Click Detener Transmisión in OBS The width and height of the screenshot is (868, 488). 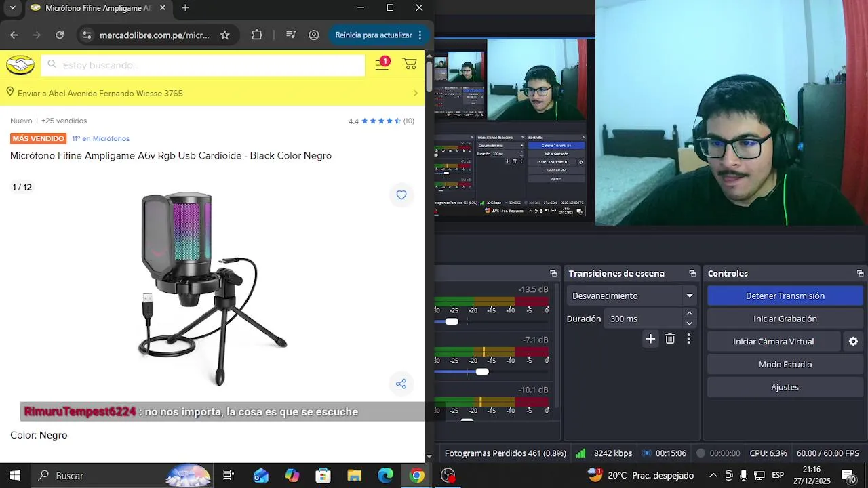785,296
